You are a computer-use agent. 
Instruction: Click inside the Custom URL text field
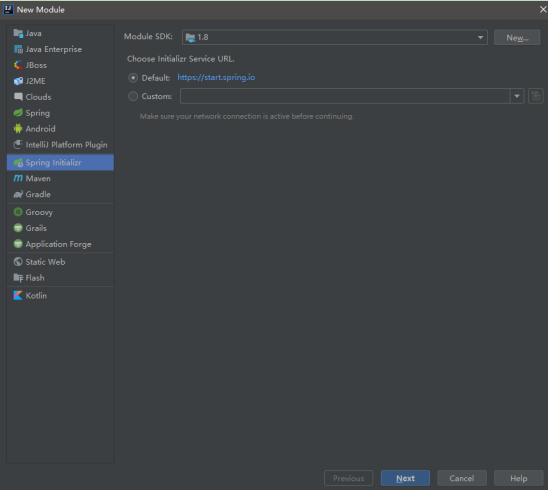point(345,96)
